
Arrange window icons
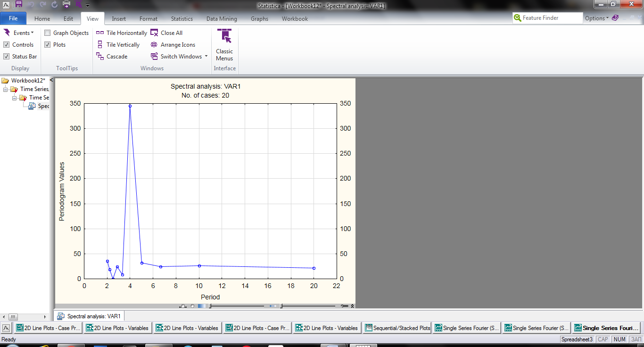tap(173, 45)
